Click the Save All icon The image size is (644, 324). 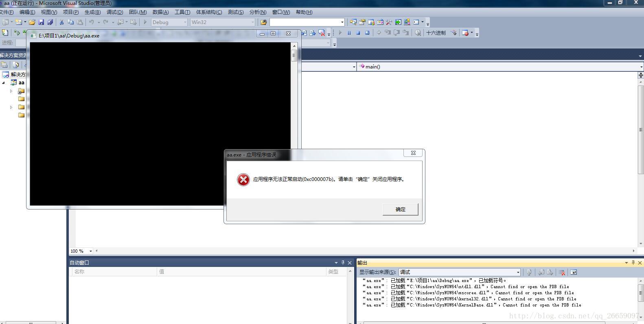(50, 22)
